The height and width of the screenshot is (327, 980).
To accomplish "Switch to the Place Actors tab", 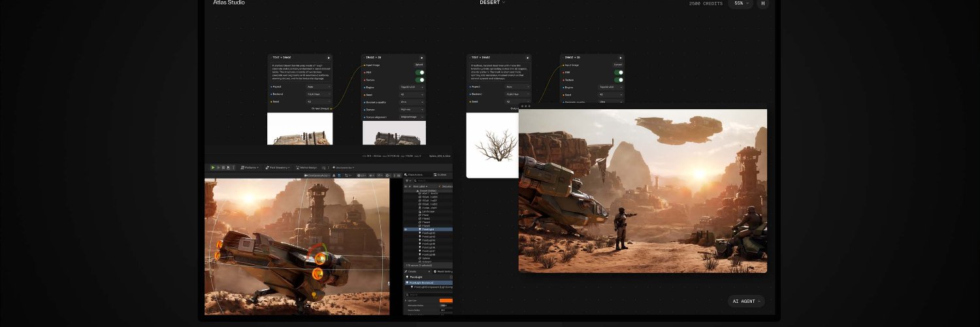I will pyautogui.click(x=415, y=175).
